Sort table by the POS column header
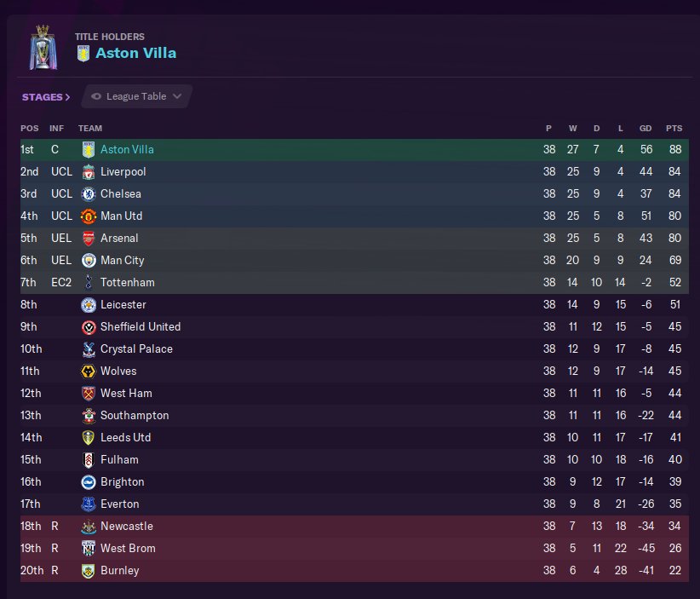The image size is (700, 599). [x=30, y=129]
